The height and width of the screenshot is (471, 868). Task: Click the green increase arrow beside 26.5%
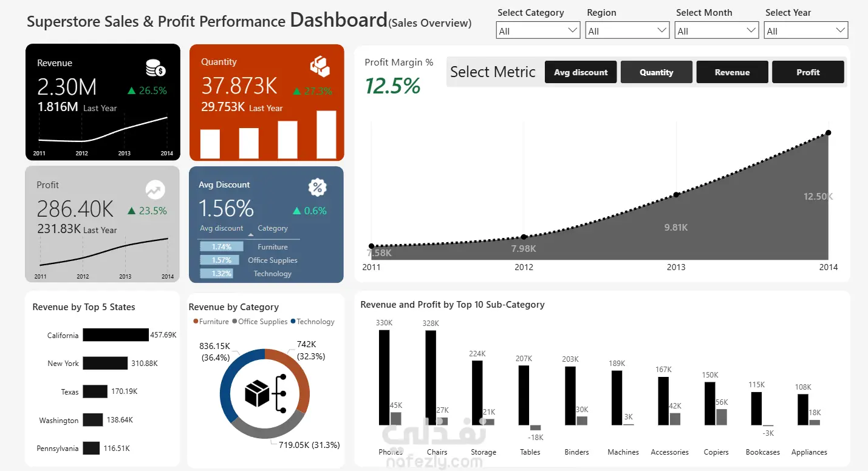click(x=131, y=91)
